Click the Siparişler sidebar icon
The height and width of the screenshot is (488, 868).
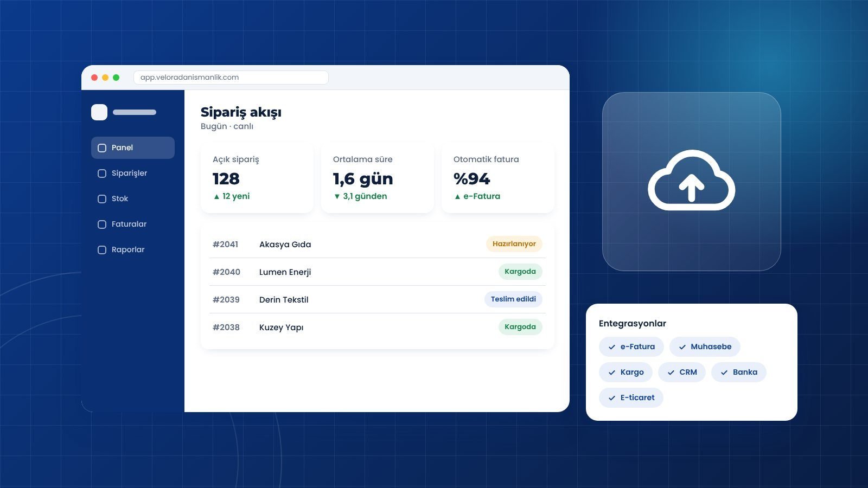tap(101, 174)
